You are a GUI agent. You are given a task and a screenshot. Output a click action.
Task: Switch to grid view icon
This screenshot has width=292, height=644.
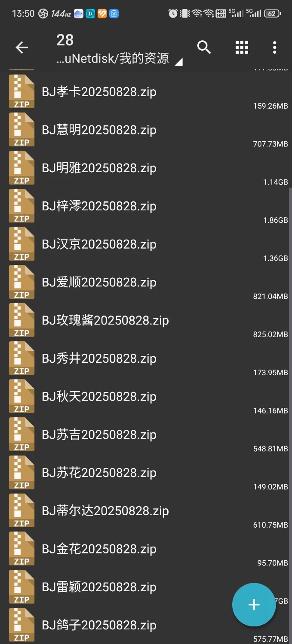[x=242, y=48]
